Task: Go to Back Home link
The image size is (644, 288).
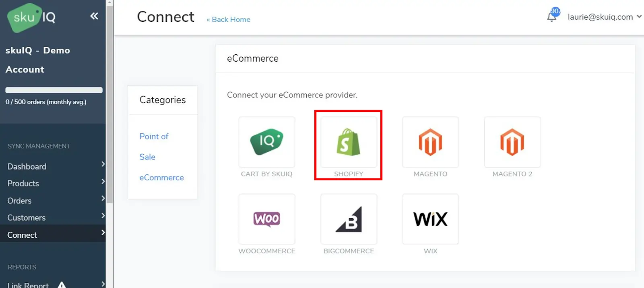Action: (229, 19)
